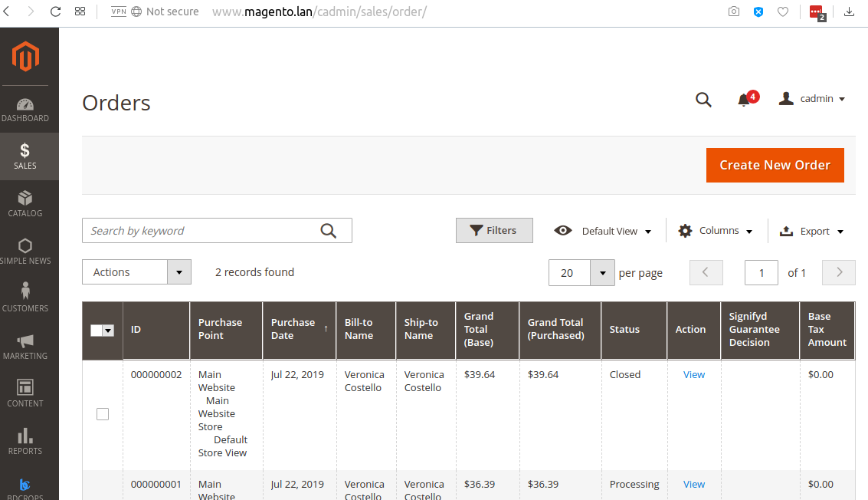Open notifications bell with 4 alerts

[746, 99]
